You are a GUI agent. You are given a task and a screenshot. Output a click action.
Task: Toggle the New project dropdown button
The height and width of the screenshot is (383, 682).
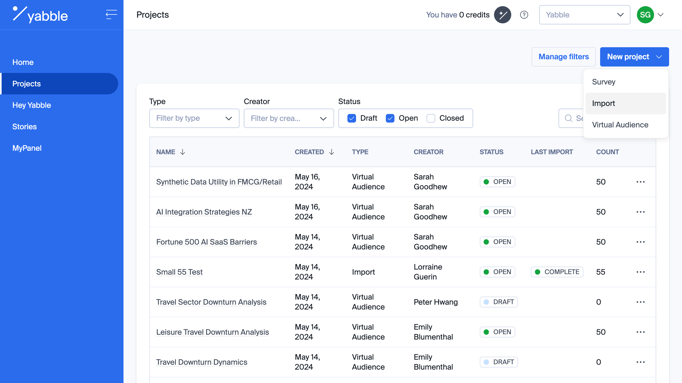click(x=634, y=57)
